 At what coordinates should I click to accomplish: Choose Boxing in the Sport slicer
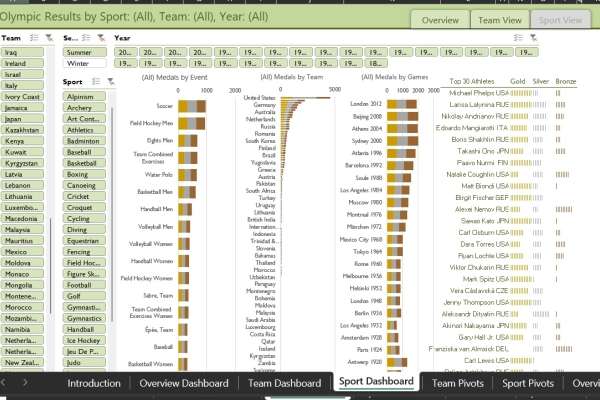[84, 174]
